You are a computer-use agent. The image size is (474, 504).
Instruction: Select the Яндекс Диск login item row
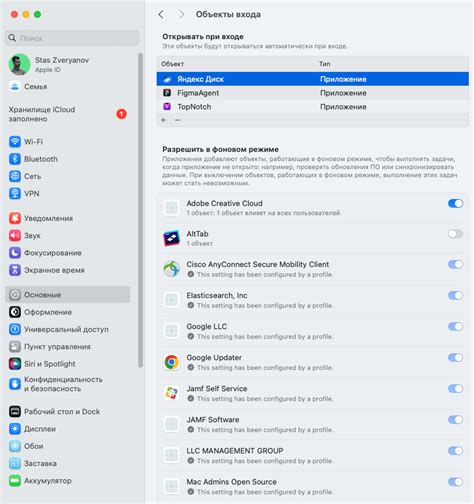click(x=313, y=79)
